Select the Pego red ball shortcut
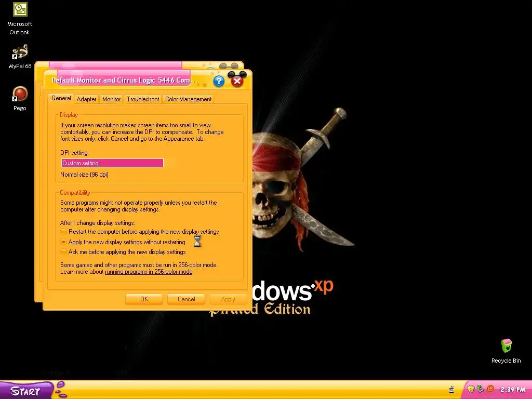The height and width of the screenshot is (399, 532). [20, 98]
